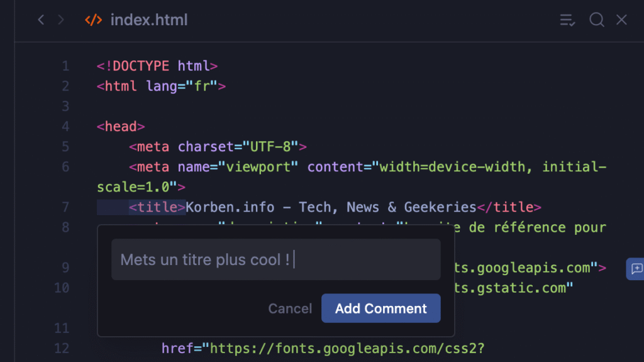
Task: Open the checklist icon in the header
Action: point(567,20)
